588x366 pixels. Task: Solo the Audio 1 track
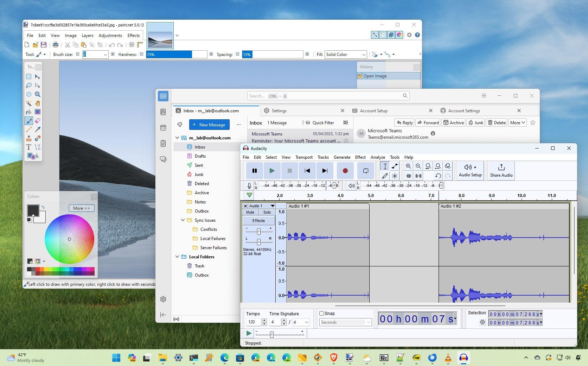coord(267,212)
